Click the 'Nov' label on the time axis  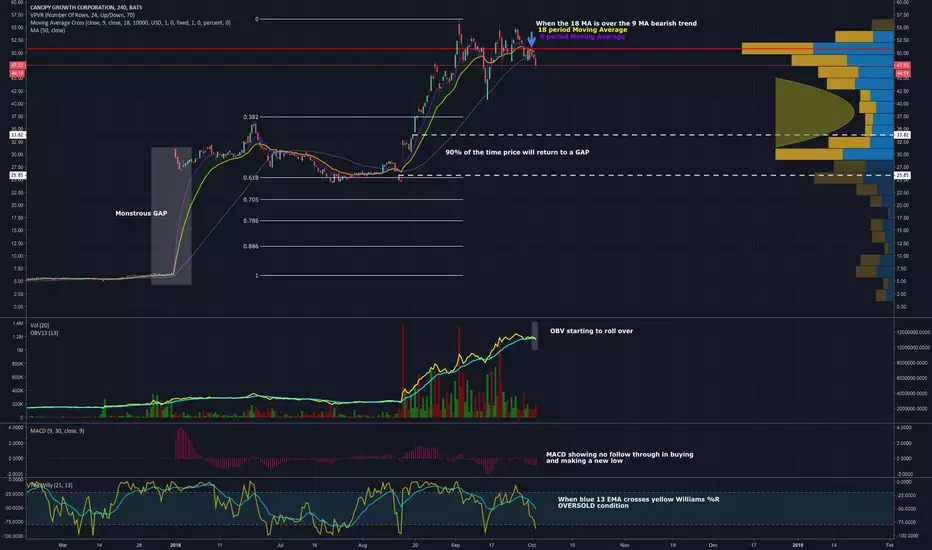[x=625, y=545]
